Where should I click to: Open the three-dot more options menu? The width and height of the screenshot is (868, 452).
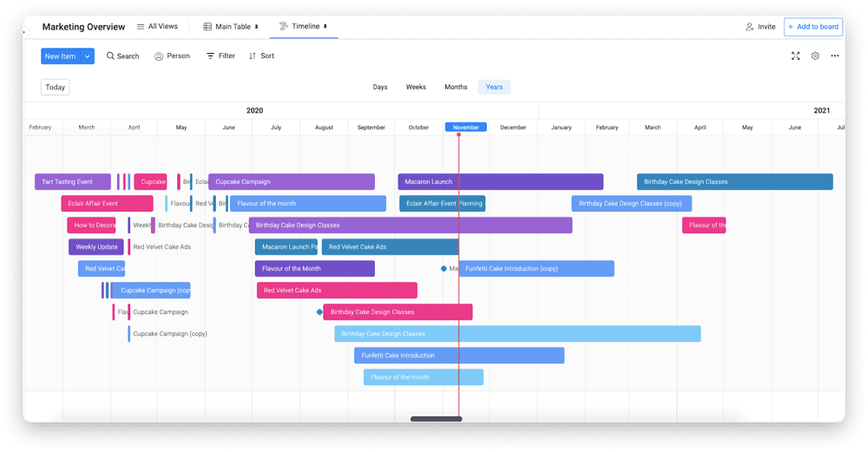835,56
